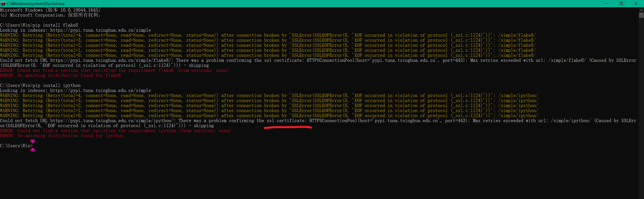
Task: Close the cmd.exe window
Action: point(636,4)
